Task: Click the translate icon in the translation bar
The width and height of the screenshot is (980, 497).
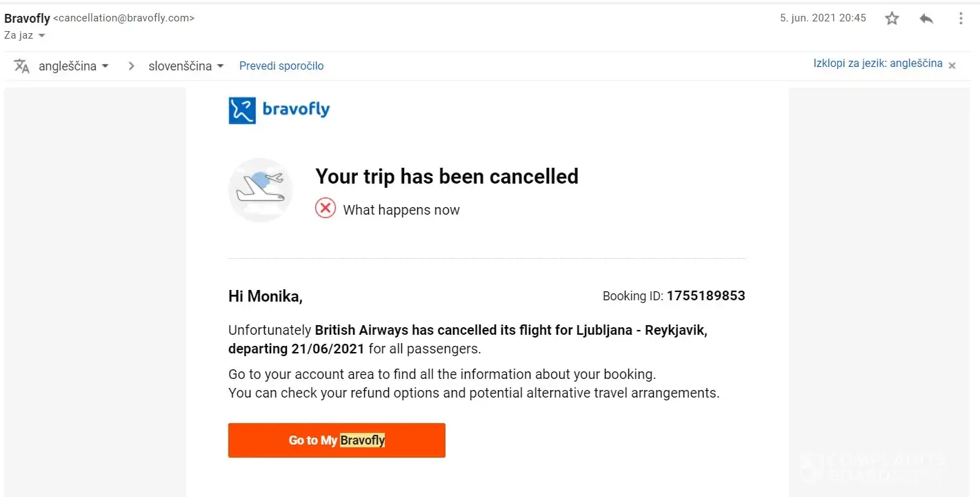Action: click(22, 66)
